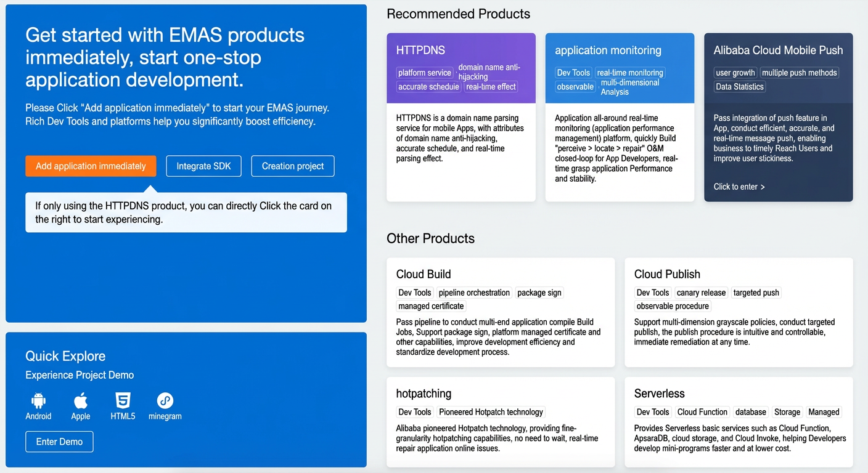
Task: Choose the HTML5 demo icon
Action: pyautogui.click(x=123, y=401)
